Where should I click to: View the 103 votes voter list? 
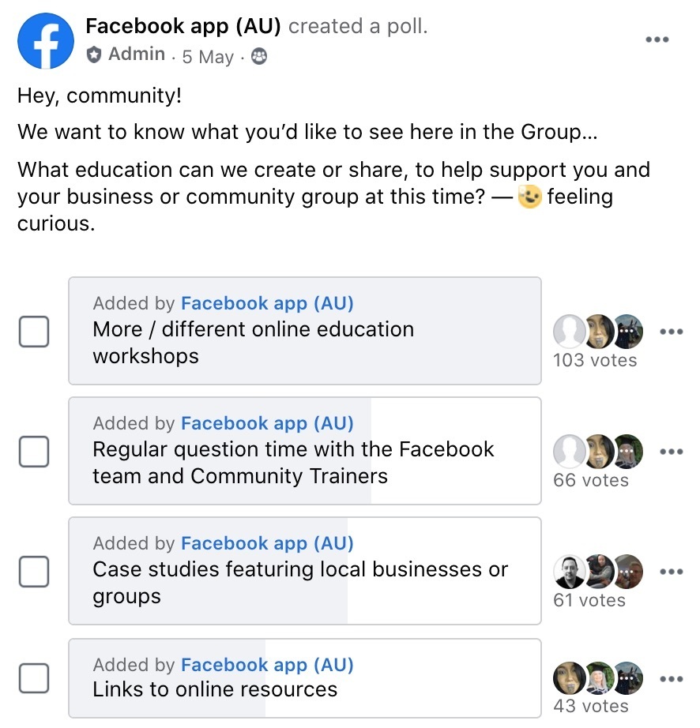click(x=595, y=360)
